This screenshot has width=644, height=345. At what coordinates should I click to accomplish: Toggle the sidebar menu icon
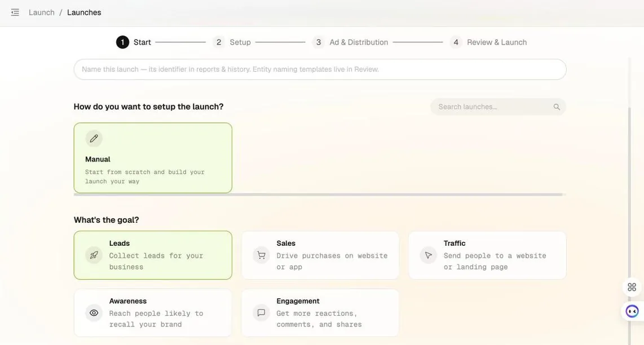point(15,12)
